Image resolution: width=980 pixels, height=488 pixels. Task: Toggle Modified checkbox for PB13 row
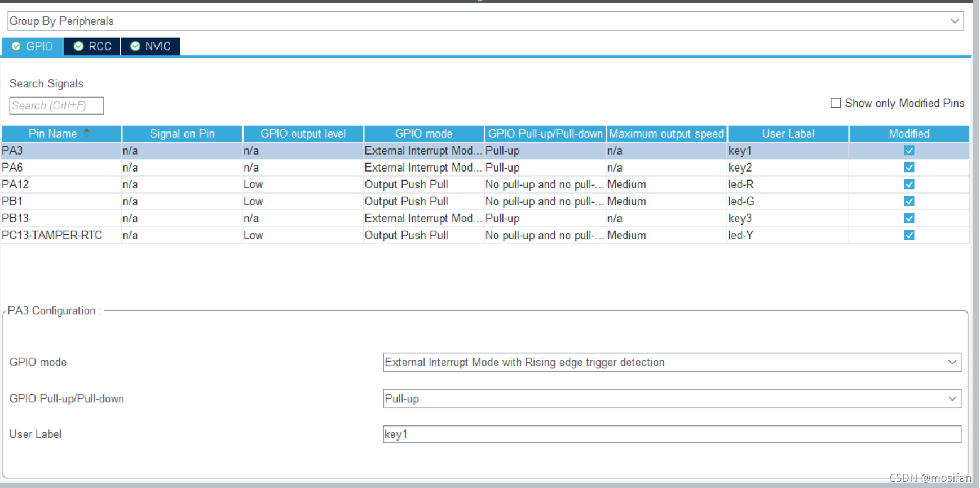(x=909, y=218)
